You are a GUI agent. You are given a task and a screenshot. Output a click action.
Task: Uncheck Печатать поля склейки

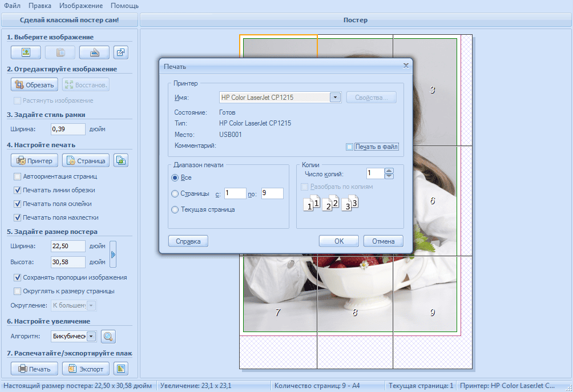[x=17, y=204]
